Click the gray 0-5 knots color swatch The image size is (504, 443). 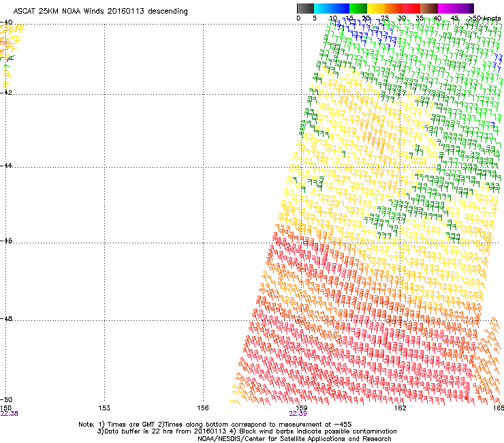coord(305,8)
